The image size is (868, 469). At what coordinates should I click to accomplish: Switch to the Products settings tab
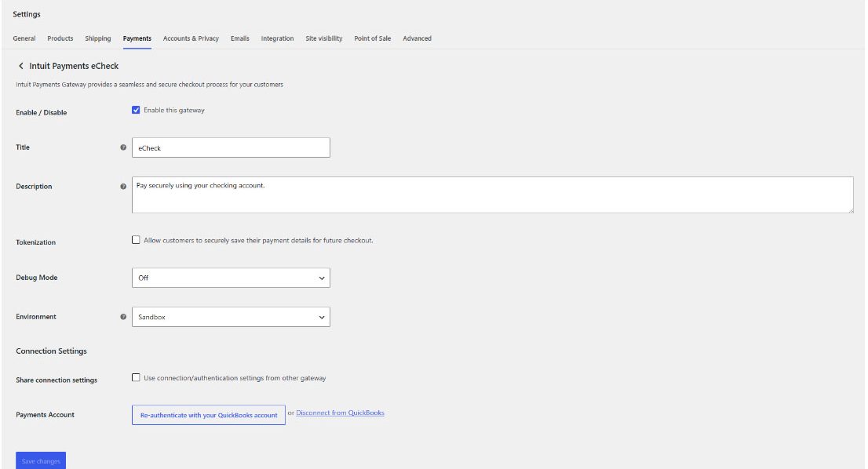(60, 38)
